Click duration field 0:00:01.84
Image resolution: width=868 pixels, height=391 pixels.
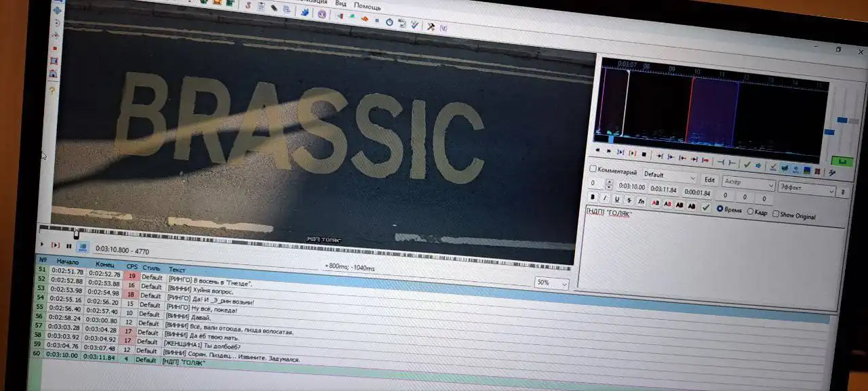pyautogui.click(x=697, y=192)
